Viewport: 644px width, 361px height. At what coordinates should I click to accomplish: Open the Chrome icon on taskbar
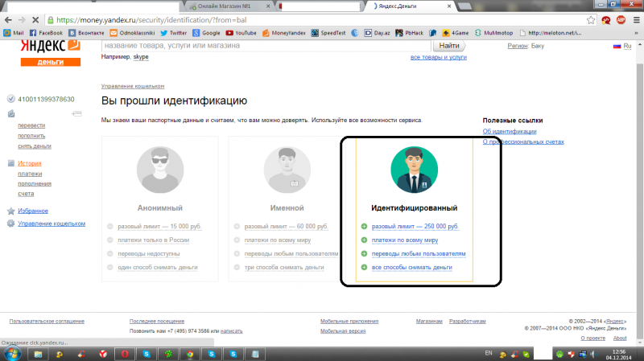pos(190,354)
